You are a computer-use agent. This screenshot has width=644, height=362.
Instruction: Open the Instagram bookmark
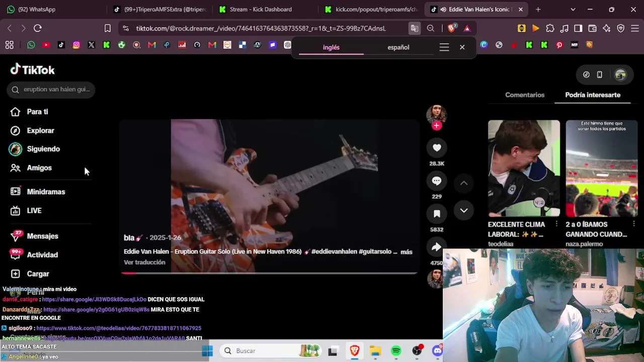pos(76,45)
